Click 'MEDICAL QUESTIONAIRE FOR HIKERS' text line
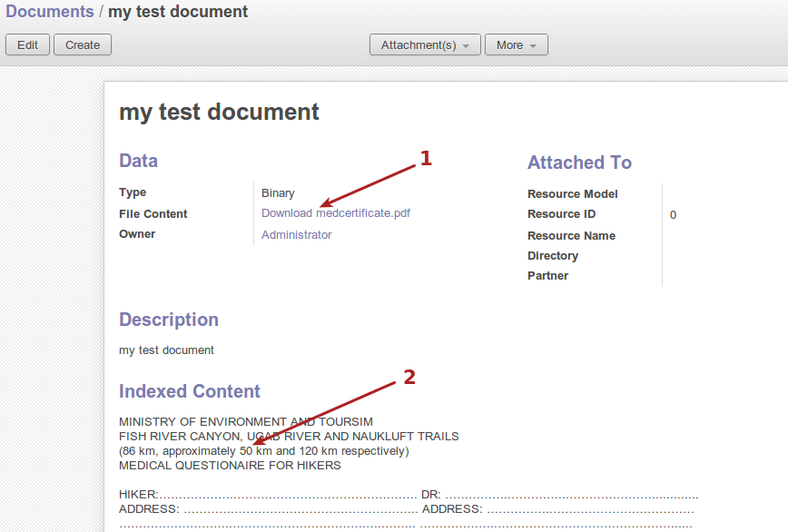Screen dimensions: 788x532 230,466
